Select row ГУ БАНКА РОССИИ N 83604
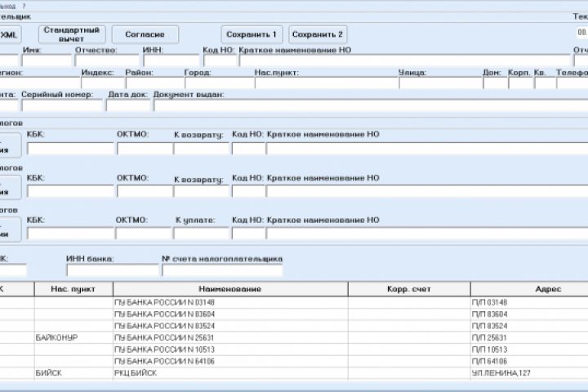Viewport: 588px width, 392px height. 294,314
